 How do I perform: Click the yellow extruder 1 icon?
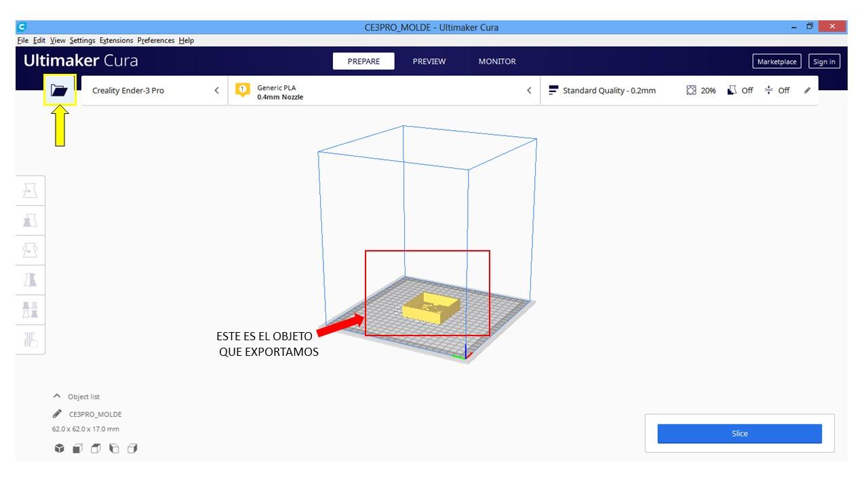242,90
